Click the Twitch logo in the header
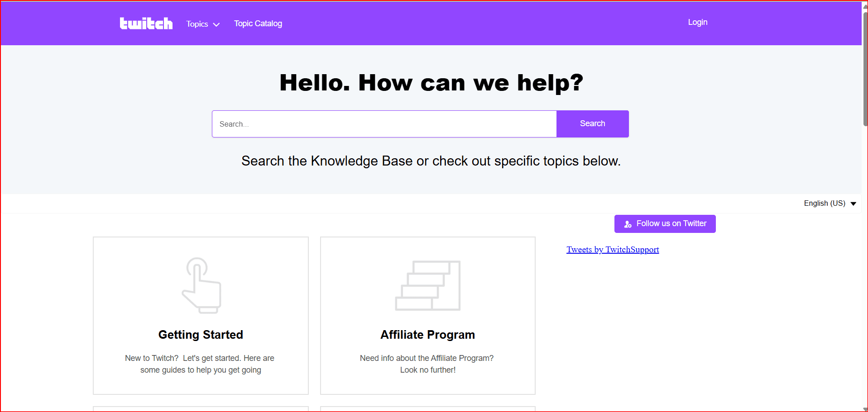 tap(146, 24)
